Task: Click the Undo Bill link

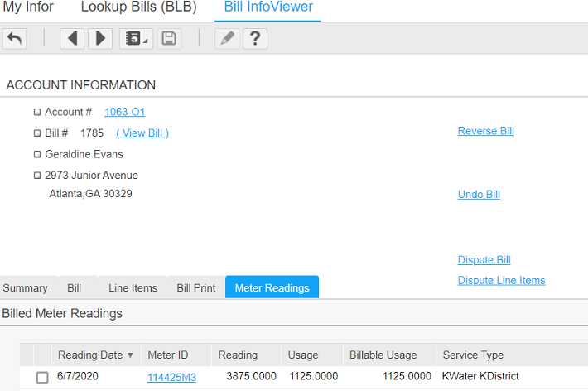Action: point(479,195)
